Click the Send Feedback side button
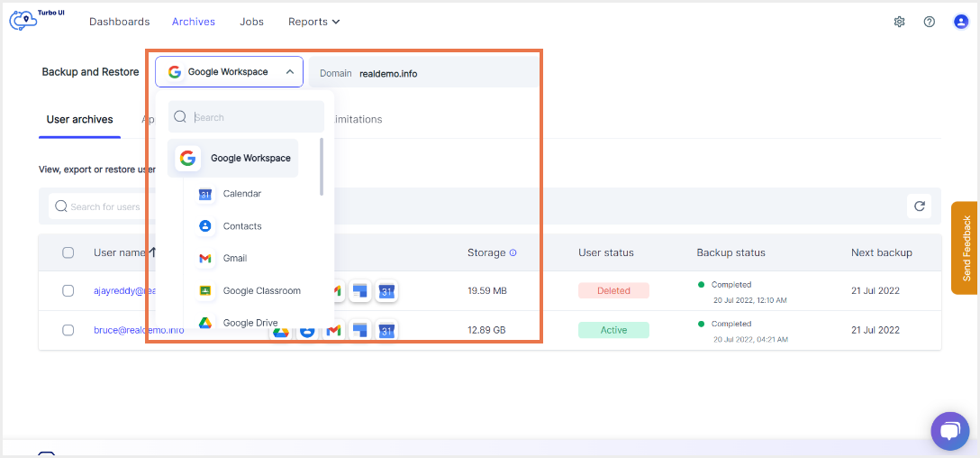 point(966,248)
